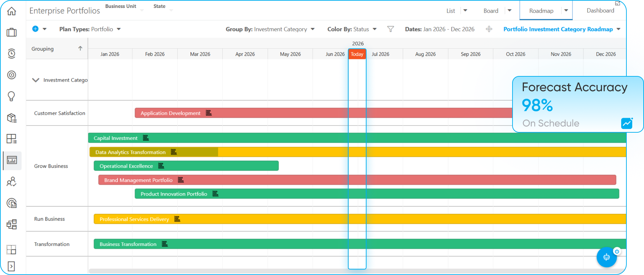Open the filter funnel icon

(390, 29)
